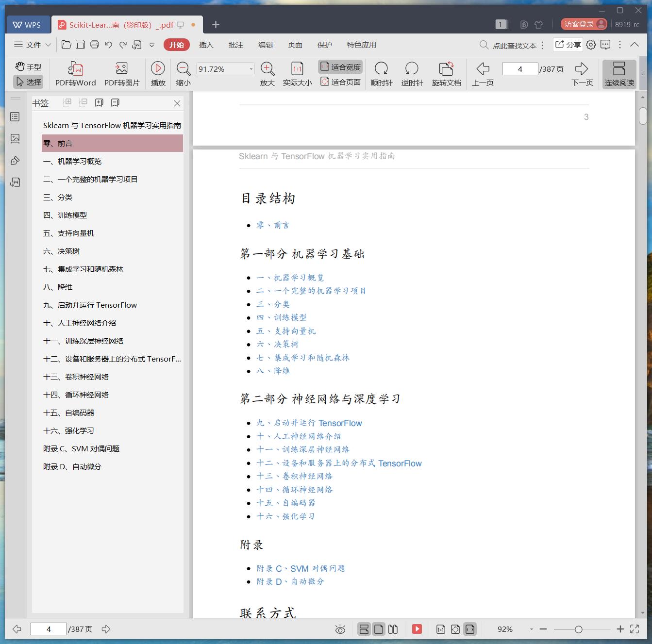This screenshot has height=644, width=652.
Task: Open status bar zoom 92% dropdown
Action: [x=532, y=629]
